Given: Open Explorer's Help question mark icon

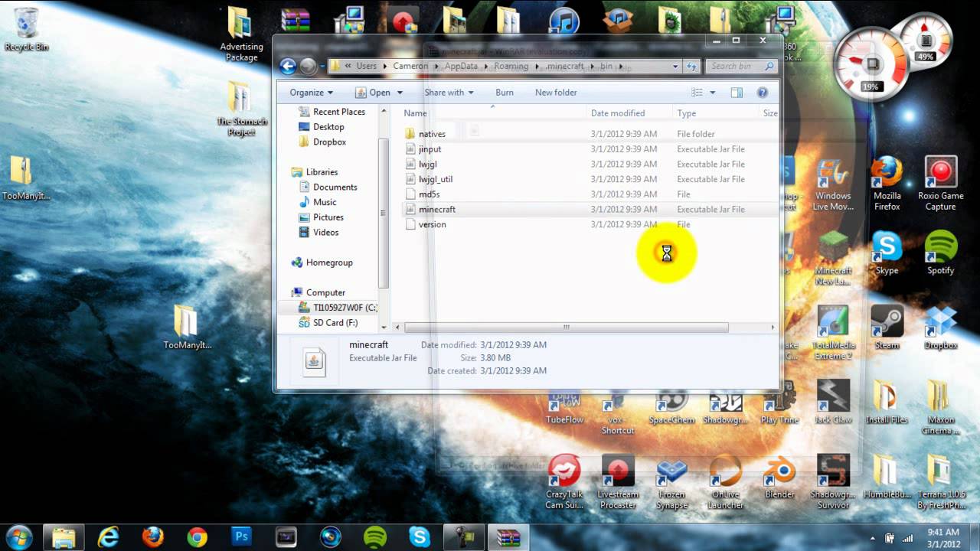Looking at the screenshot, I should tap(762, 93).
